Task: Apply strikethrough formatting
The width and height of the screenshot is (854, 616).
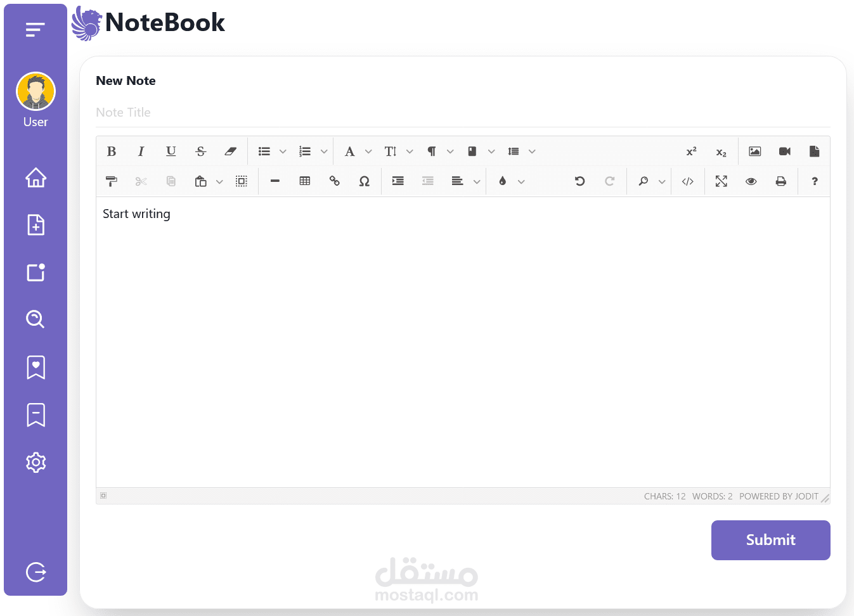Action: [x=200, y=151]
